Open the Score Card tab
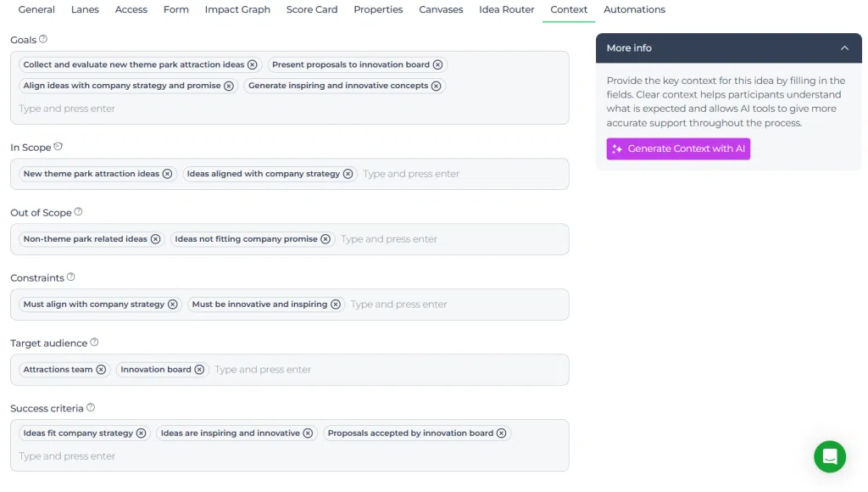The image size is (868, 492). (312, 10)
